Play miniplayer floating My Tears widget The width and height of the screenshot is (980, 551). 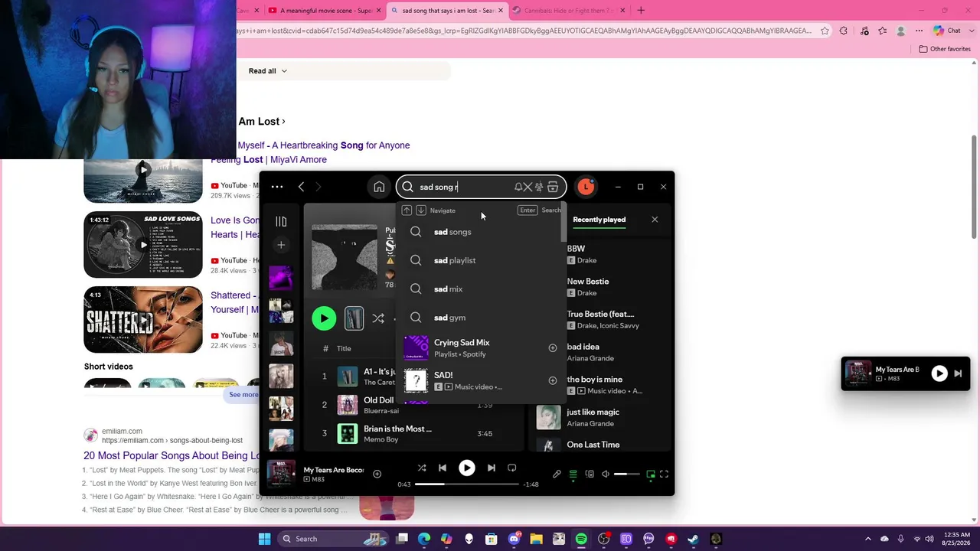(939, 373)
